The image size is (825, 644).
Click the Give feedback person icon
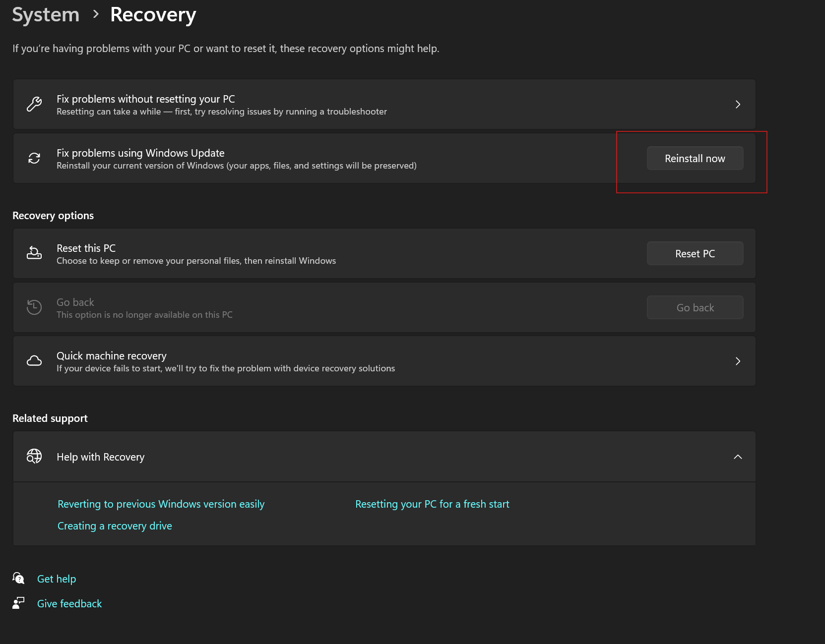click(x=18, y=603)
